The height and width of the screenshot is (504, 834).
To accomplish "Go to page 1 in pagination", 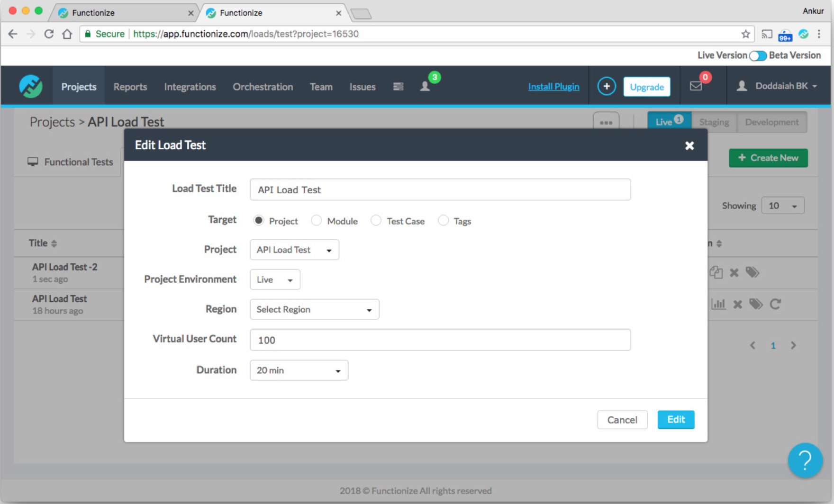I will pyautogui.click(x=773, y=346).
